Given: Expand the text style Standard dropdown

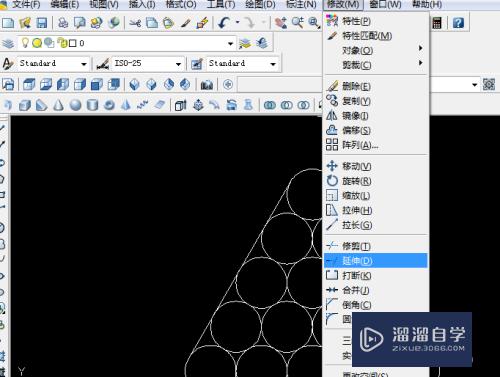Looking at the screenshot, I should pos(84,64).
